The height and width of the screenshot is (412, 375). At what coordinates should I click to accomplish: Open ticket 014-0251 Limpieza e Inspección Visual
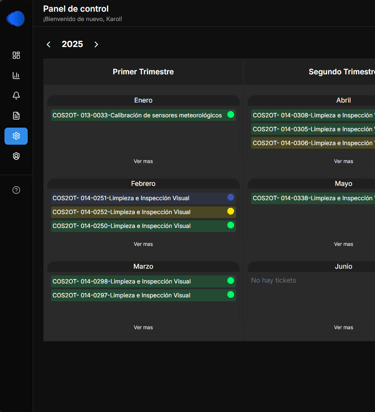pyautogui.click(x=143, y=198)
